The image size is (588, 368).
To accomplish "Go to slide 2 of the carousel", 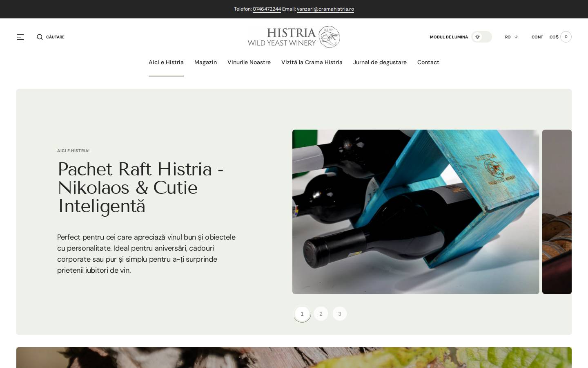I will (321, 314).
